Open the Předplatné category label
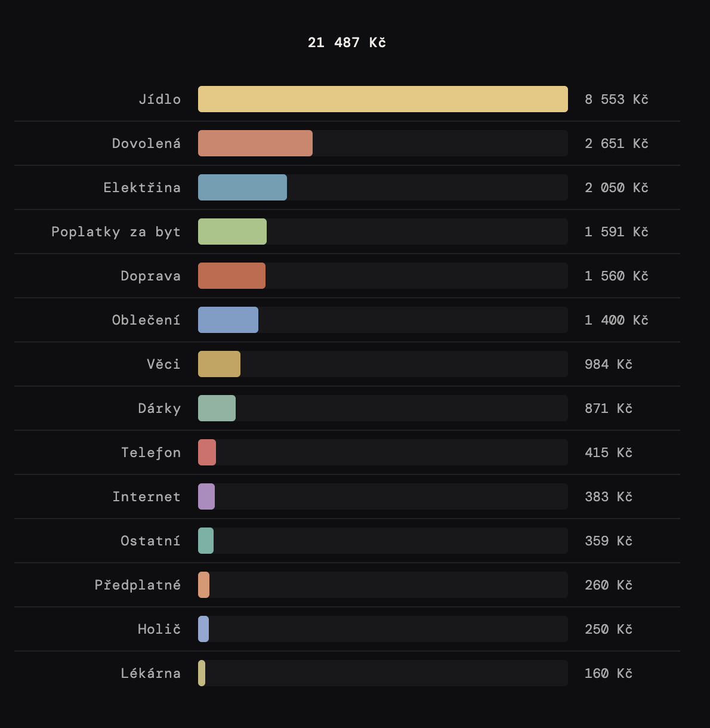 coord(138,585)
